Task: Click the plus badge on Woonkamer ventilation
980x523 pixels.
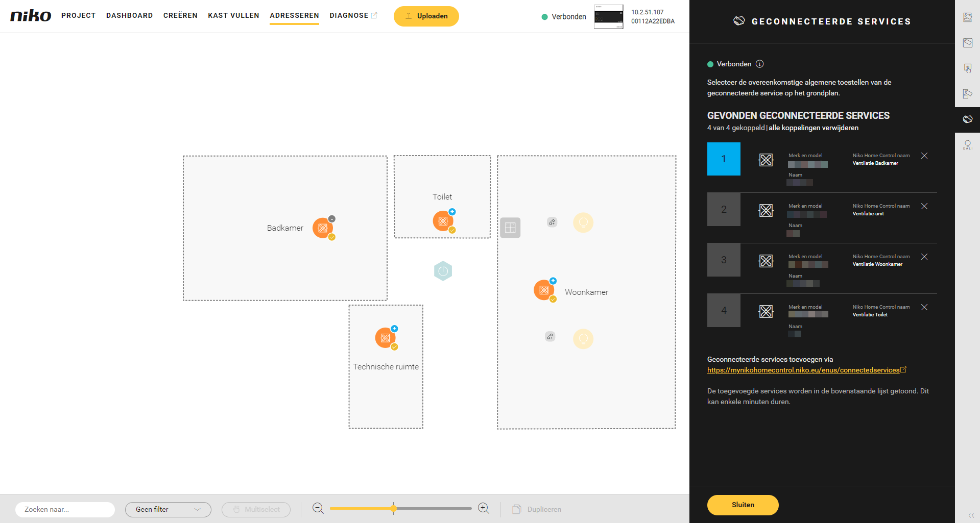Action: click(553, 281)
